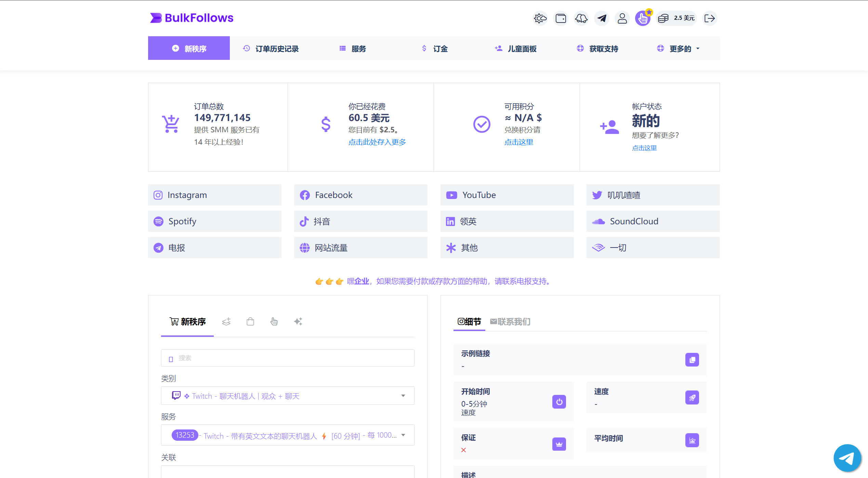Open the 服务 13253 service dropdown
Viewport: 868px width, 478px height.
pos(288,435)
